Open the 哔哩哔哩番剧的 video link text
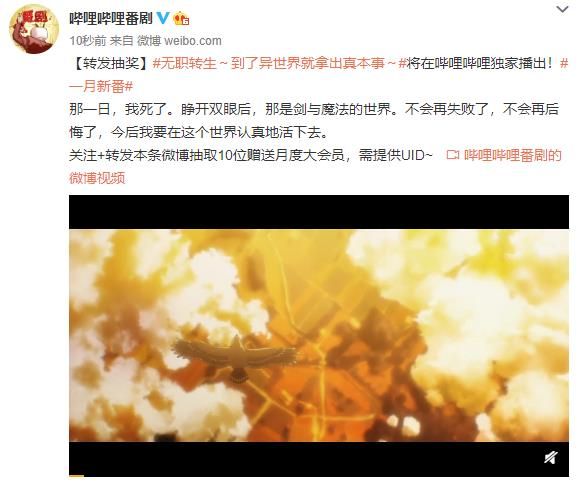This screenshot has width=580, height=482. click(513, 155)
